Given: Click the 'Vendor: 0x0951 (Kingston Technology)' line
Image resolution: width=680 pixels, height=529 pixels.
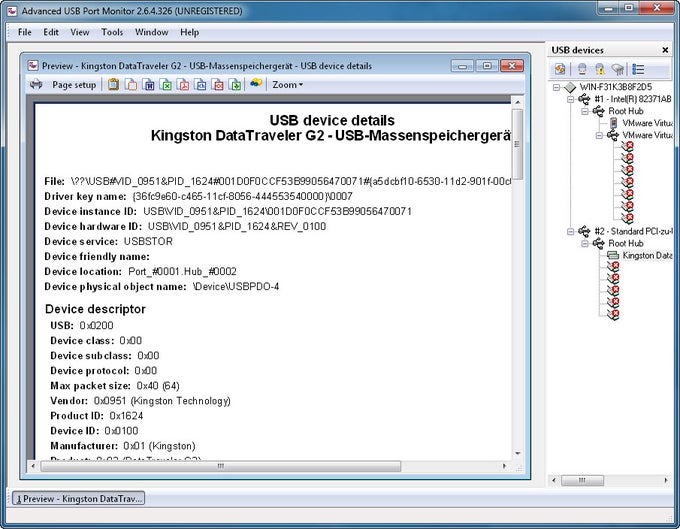Looking at the screenshot, I should point(140,401).
